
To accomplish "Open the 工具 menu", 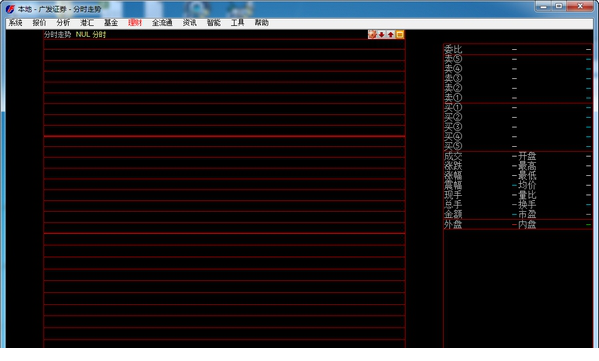I will coord(237,23).
